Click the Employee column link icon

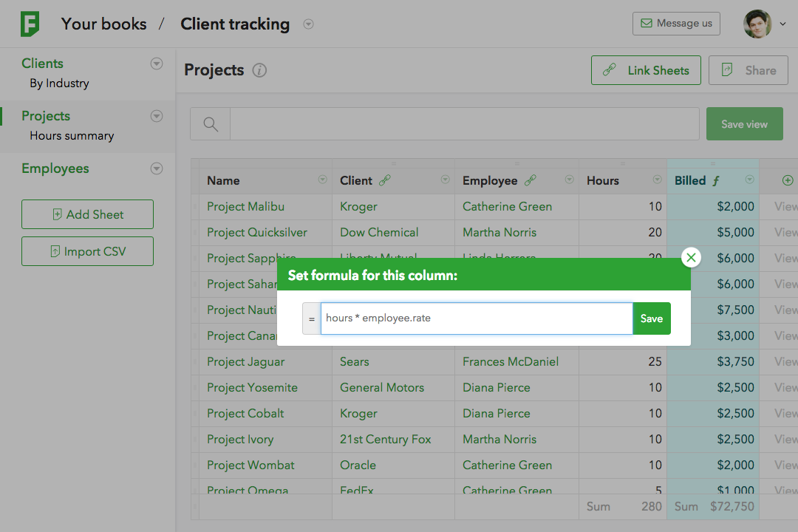coord(531,180)
